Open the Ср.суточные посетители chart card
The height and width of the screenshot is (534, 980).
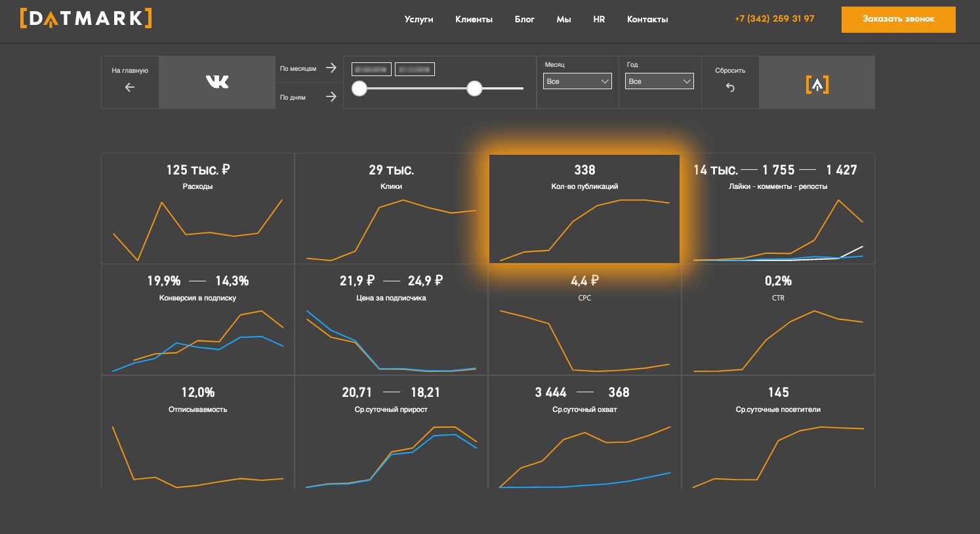[778, 432]
